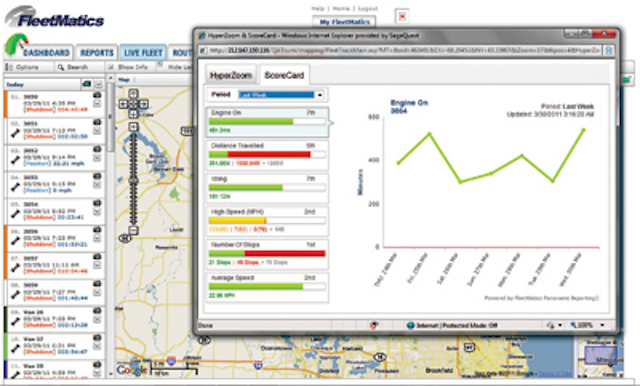Select the Idling scorecard row
640x386 pixels.
[x=267, y=188]
